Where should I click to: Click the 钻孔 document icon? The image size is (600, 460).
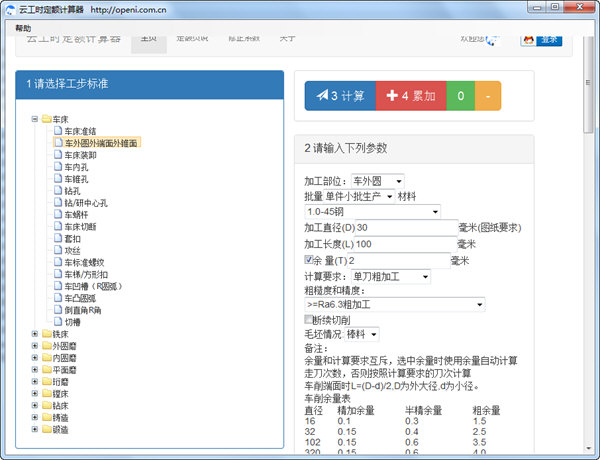[x=58, y=191]
